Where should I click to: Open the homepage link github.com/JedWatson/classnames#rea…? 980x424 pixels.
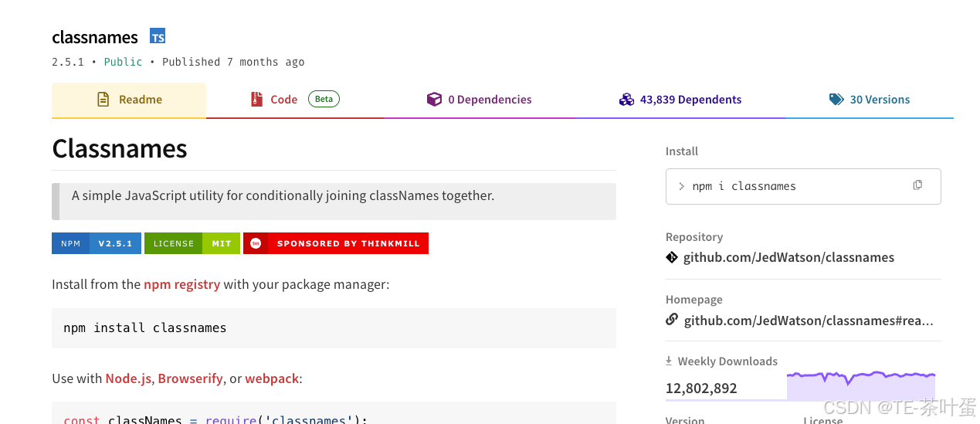809,321
